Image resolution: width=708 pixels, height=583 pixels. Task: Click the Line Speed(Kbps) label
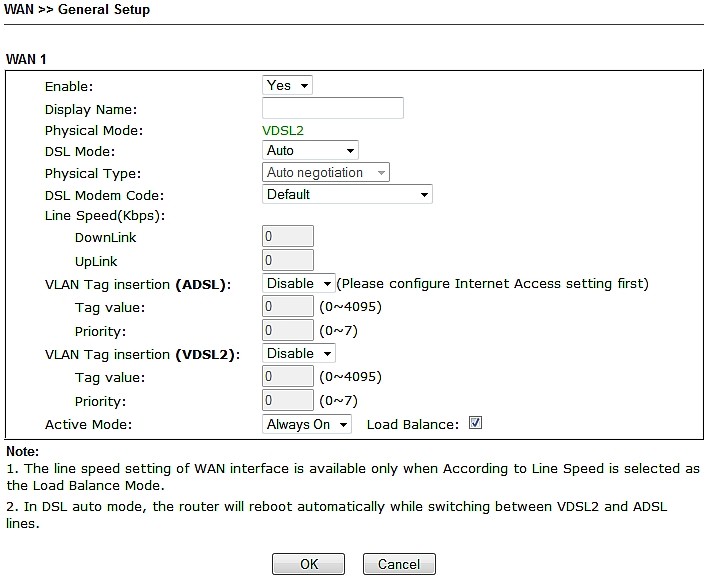[x=105, y=216]
